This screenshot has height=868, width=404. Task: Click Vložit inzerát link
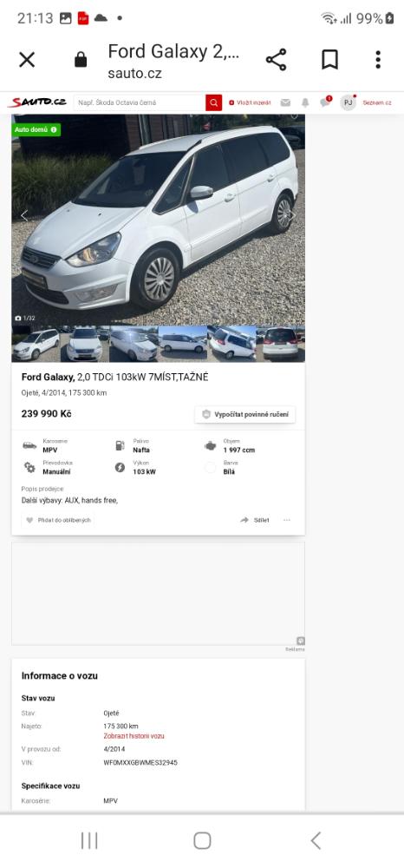(x=250, y=103)
